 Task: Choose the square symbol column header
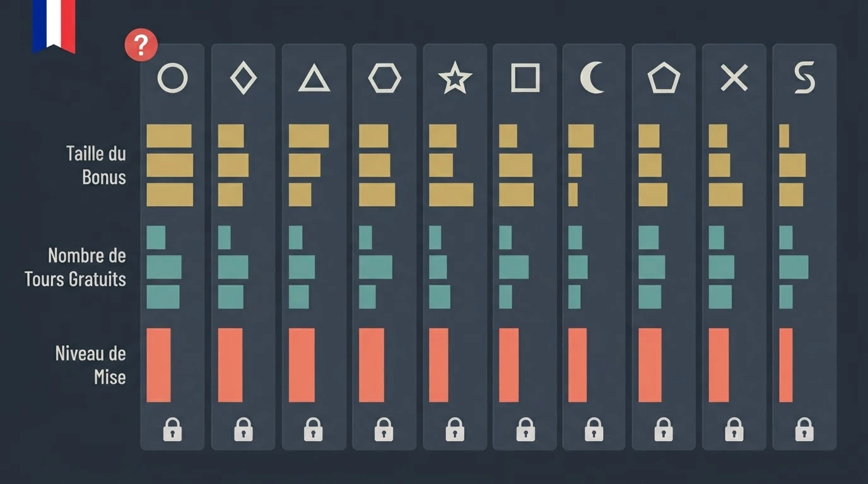(x=525, y=79)
